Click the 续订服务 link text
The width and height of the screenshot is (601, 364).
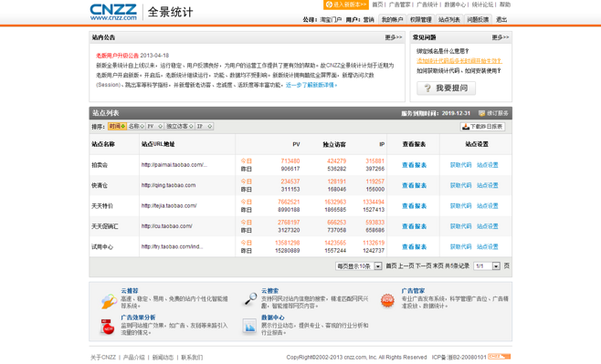498,113
